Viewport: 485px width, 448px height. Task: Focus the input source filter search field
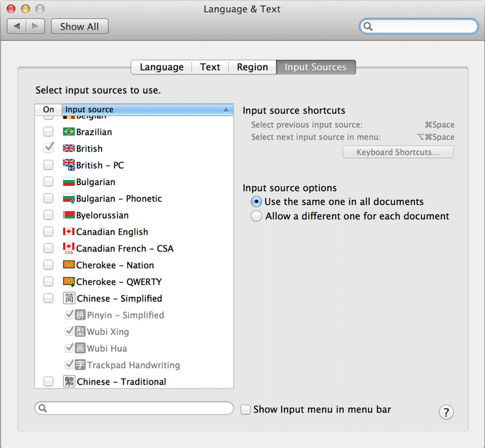(134, 409)
